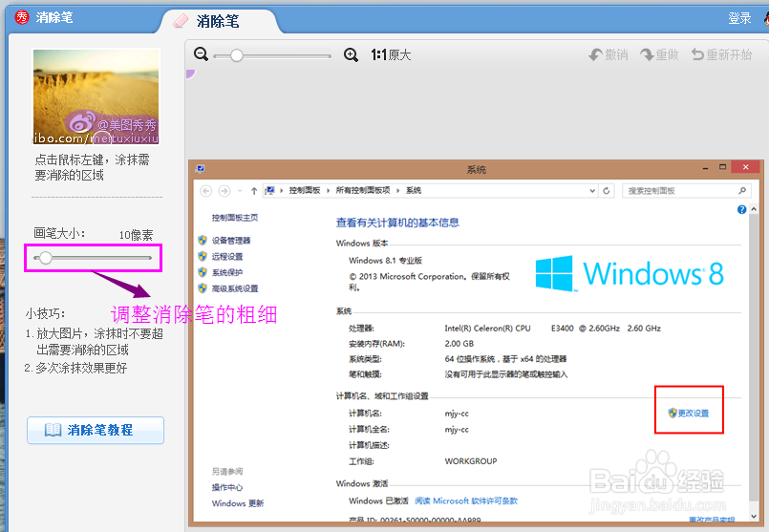769x532 pixels.
Task: Open the 消除笔 tab
Action: [x=218, y=21]
